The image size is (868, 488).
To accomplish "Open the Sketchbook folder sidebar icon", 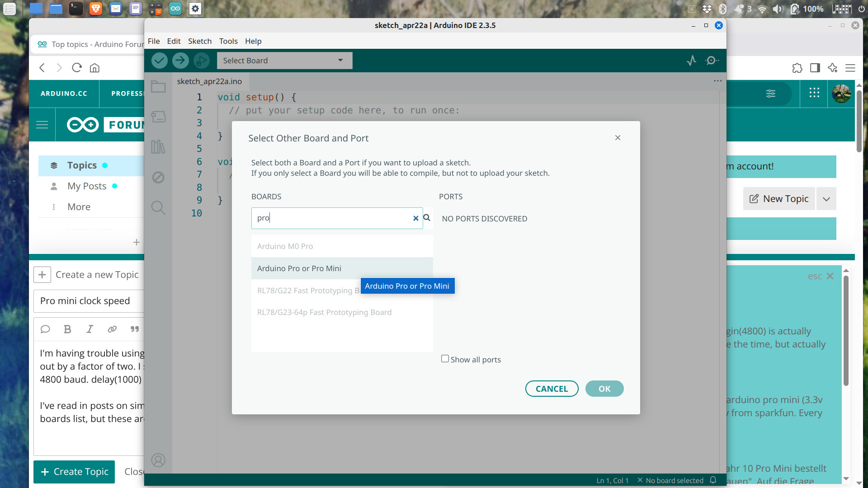I will point(158,86).
